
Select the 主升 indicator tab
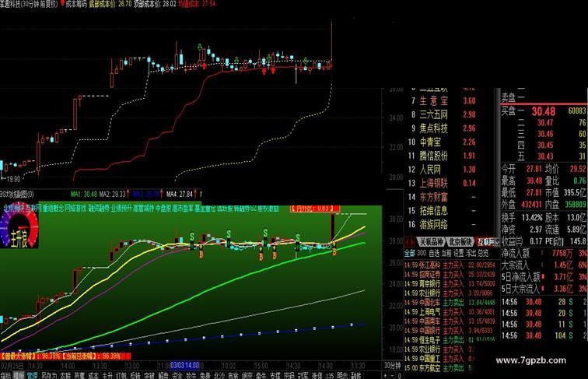(107, 375)
